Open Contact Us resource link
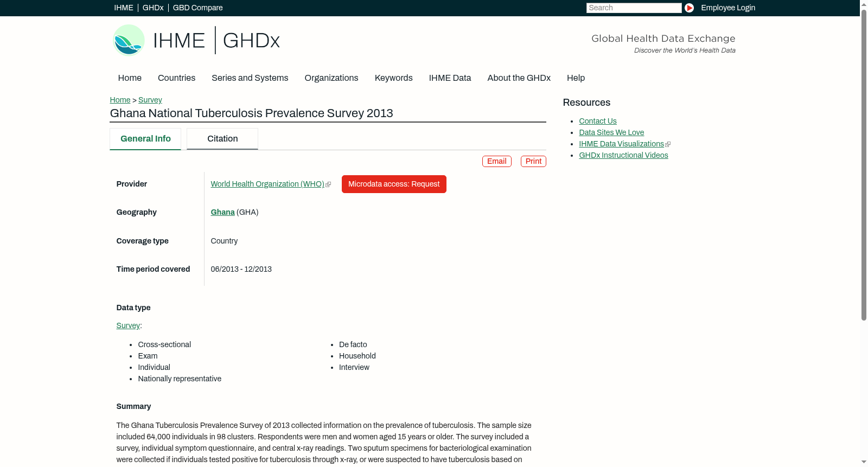 coord(598,121)
